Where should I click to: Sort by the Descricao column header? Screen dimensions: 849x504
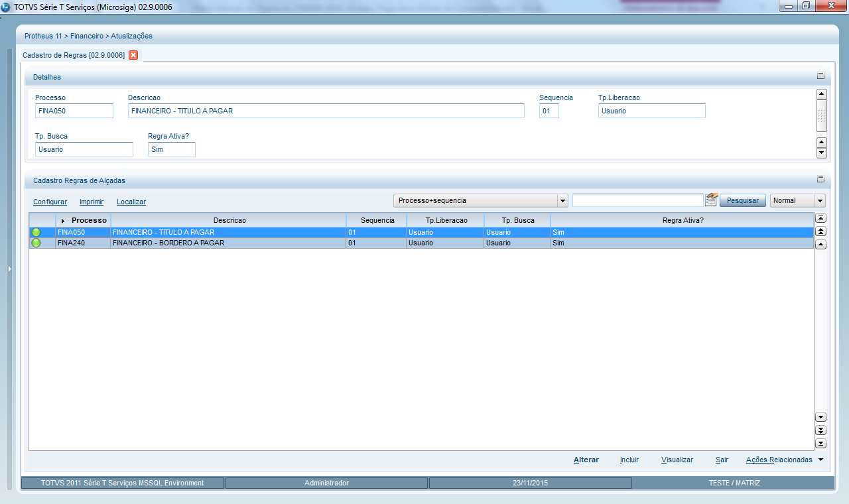[229, 220]
